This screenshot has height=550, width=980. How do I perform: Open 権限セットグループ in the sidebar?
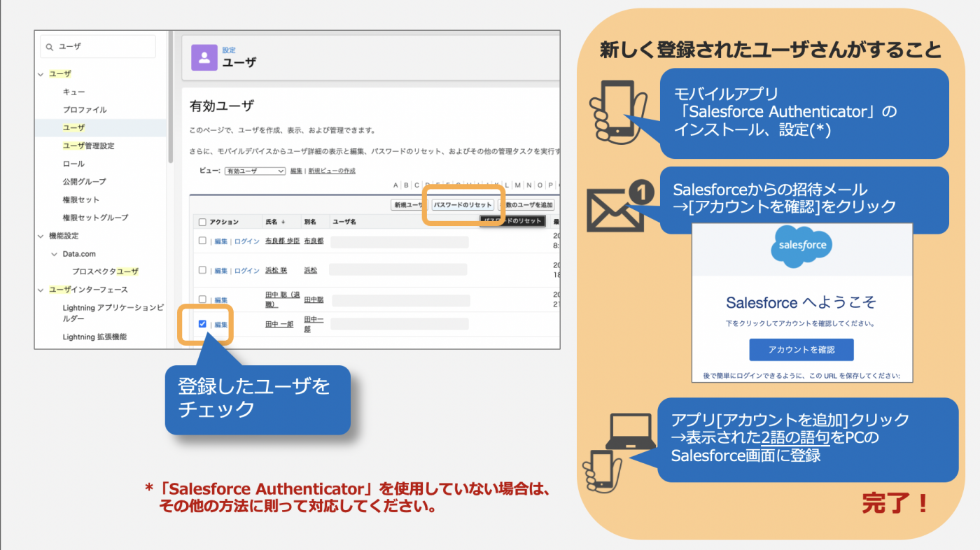pos(95,218)
